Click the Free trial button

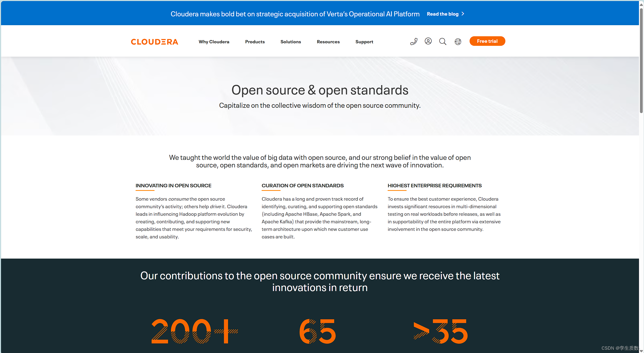487,41
